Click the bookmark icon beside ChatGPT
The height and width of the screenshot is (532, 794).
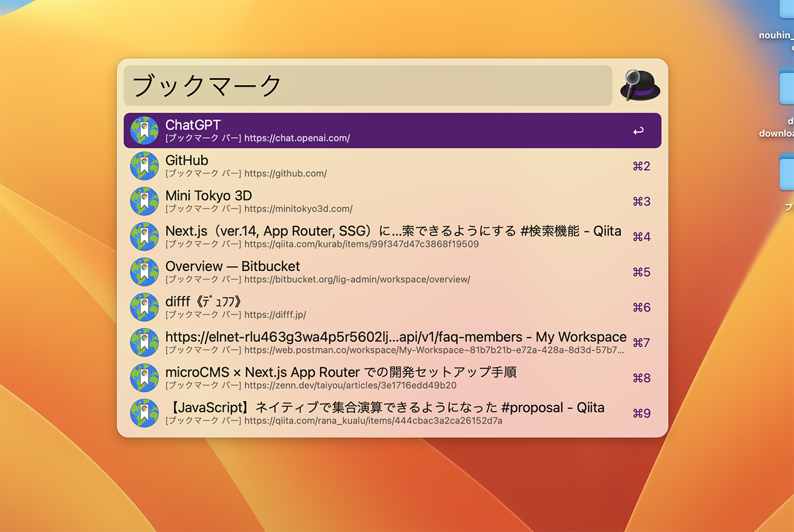click(x=144, y=130)
